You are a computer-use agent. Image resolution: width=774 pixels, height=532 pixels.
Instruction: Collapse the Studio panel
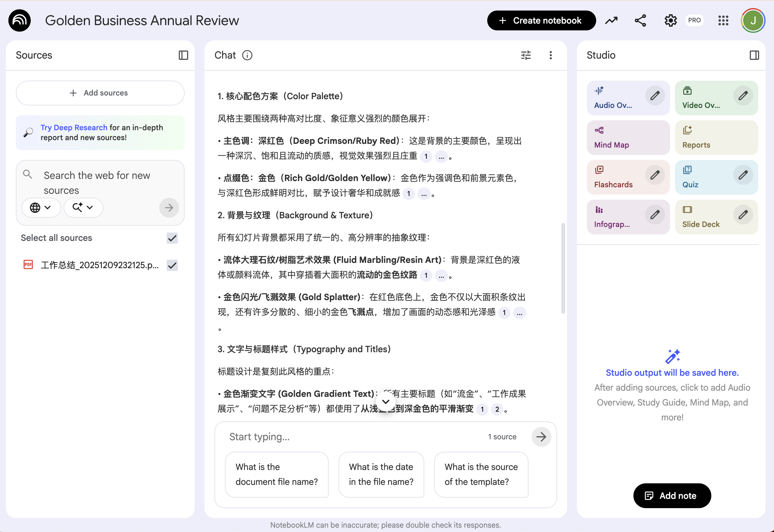tap(754, 55)
